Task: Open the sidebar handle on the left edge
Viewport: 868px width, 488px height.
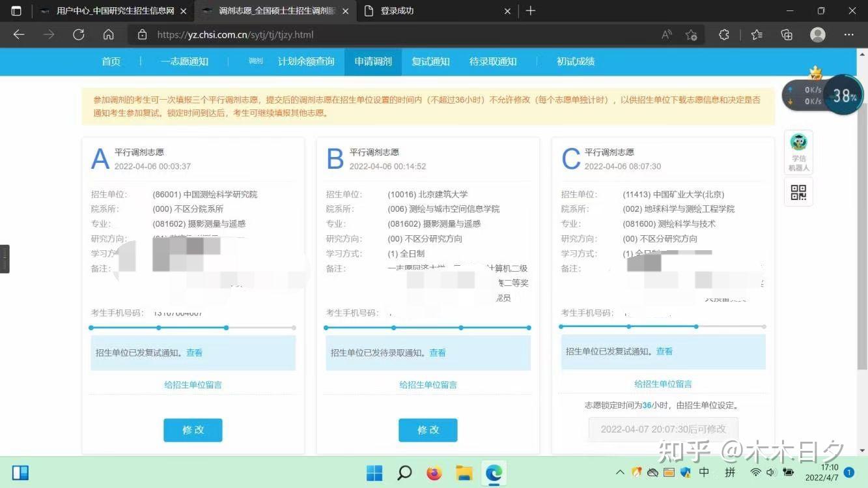Action: click(x=5, y=259)
